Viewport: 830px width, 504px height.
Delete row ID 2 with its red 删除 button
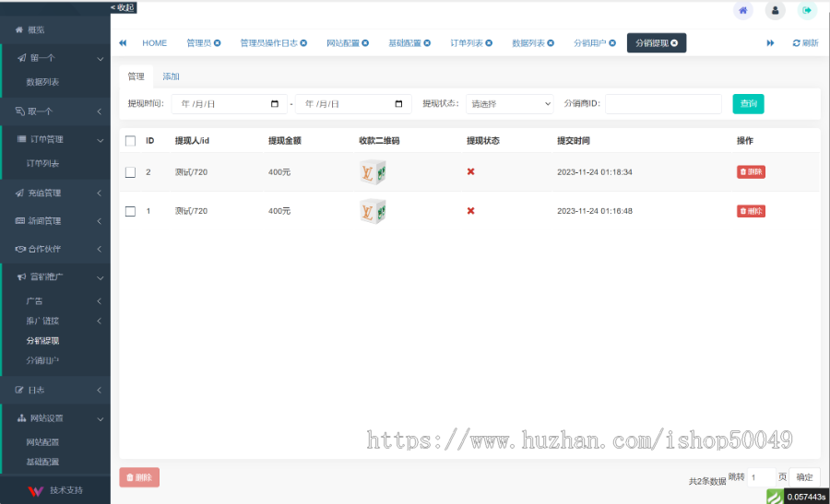coord(751,172)
